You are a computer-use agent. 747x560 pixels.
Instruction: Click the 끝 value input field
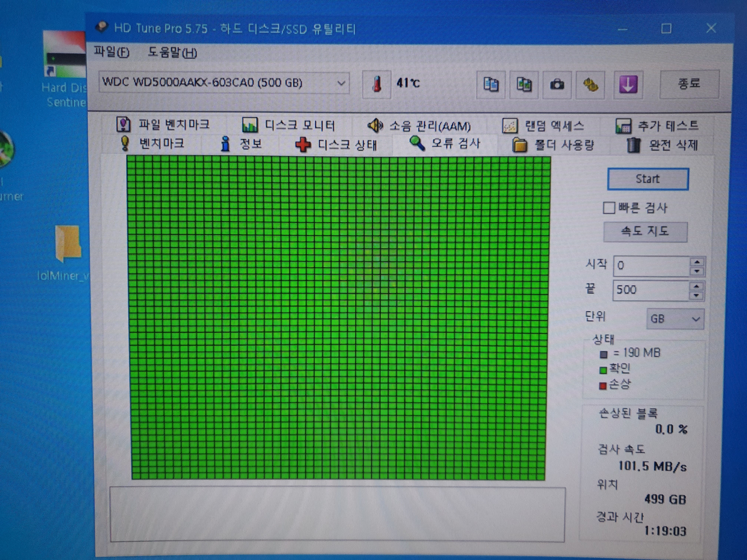coord(651,290)
